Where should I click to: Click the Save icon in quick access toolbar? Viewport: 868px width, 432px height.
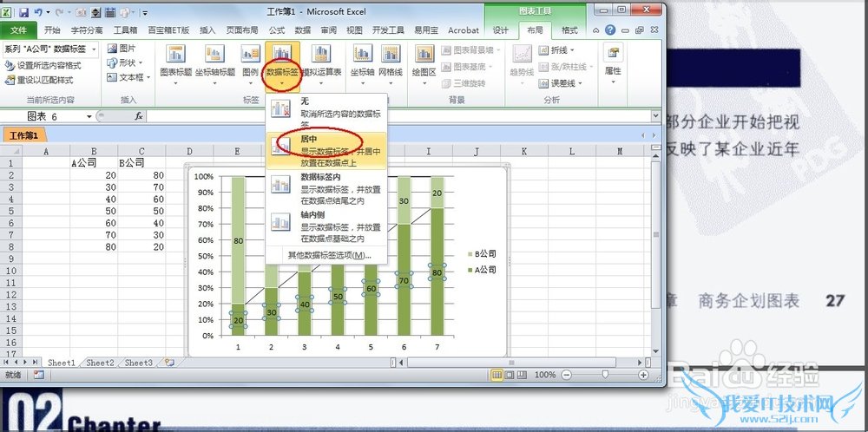coord(23,13)
